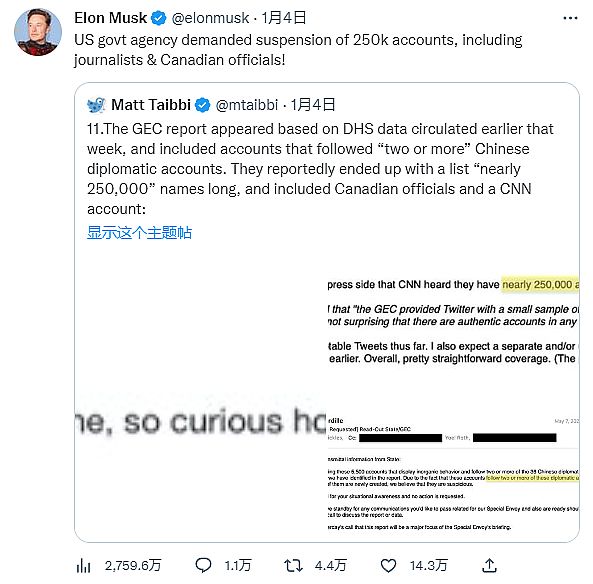Viewport: 593px width, 584px height.
Task: Like the tweet with the heart icon
Action: coord(388,566)
